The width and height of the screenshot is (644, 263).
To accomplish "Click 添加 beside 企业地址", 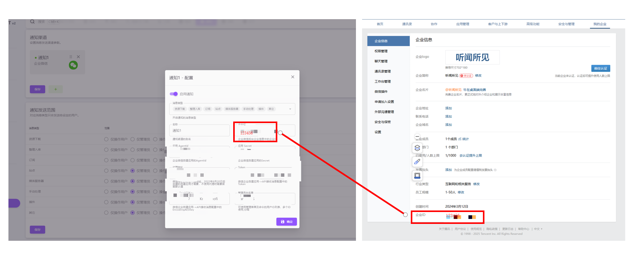I will 448,108.
